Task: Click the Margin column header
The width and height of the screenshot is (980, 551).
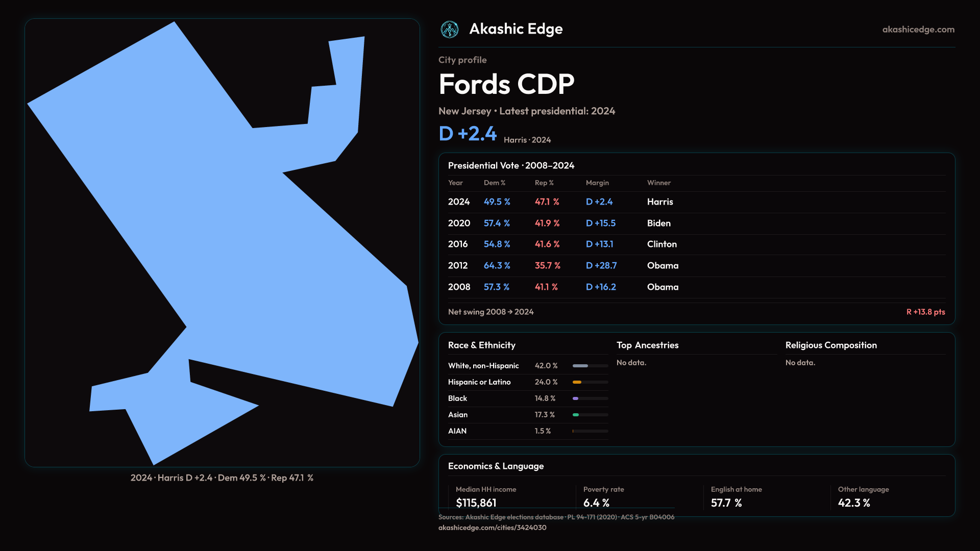Action: pyautogui.click(x=597, y=183)
